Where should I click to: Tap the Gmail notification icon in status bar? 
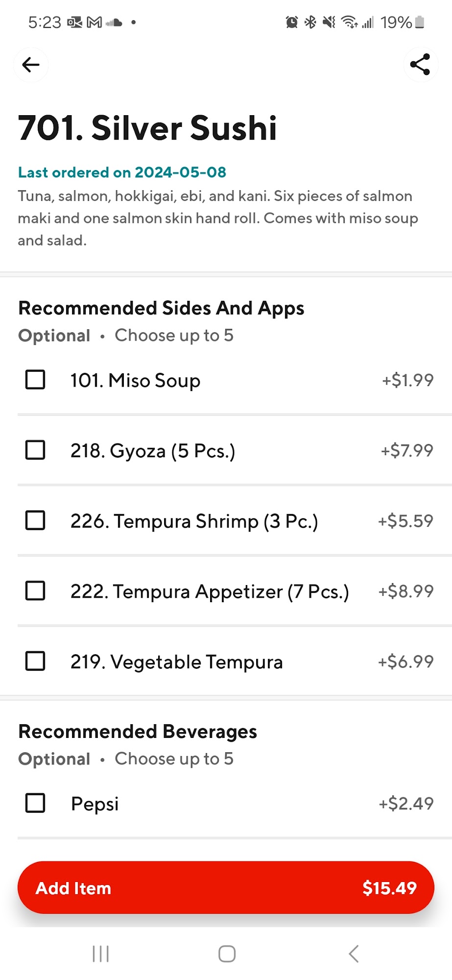coord(94,23)
